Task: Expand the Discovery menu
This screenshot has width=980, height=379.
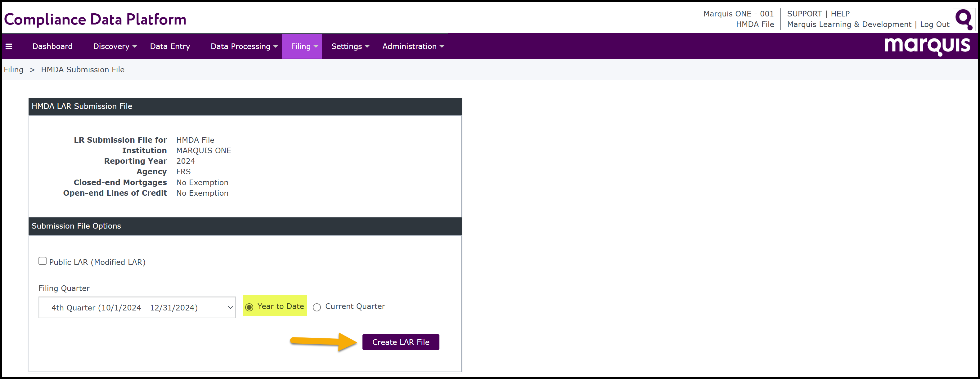Action: [x=115, y=47]
